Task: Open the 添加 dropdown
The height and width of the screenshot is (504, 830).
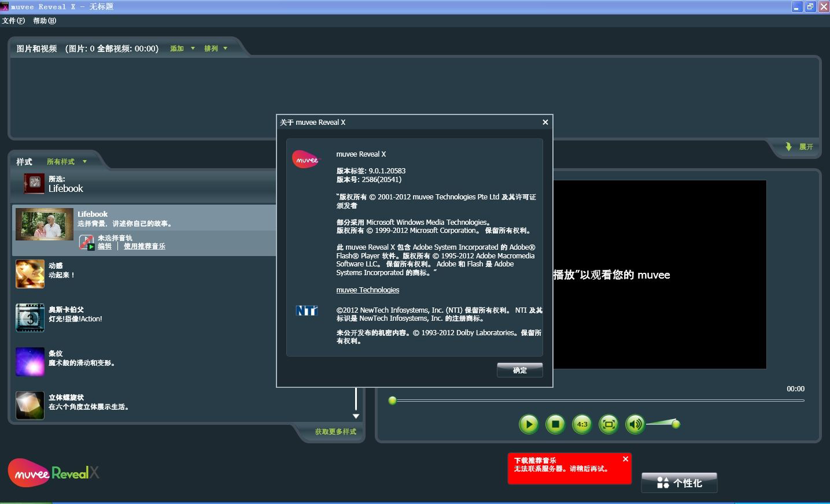Action: pos(182,49)
